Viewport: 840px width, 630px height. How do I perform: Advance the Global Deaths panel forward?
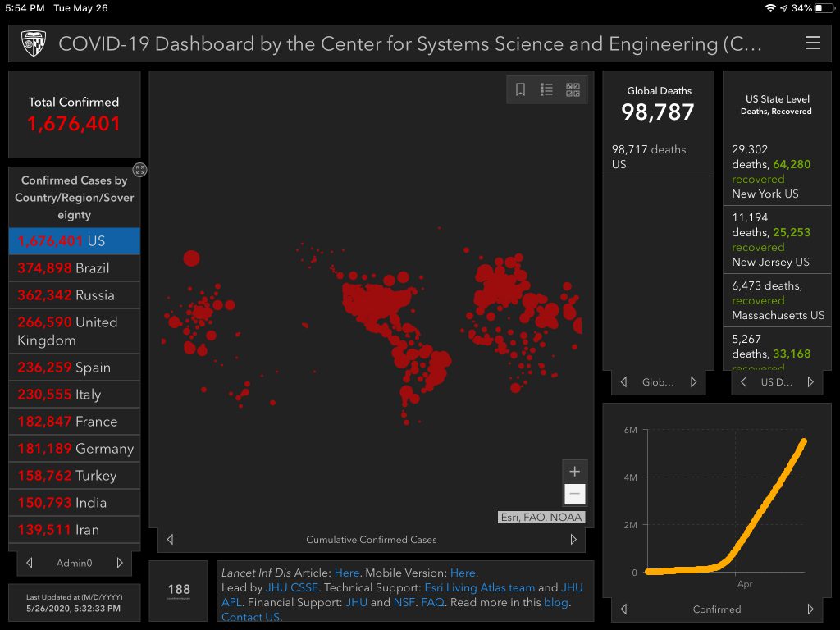coord(693,382)
